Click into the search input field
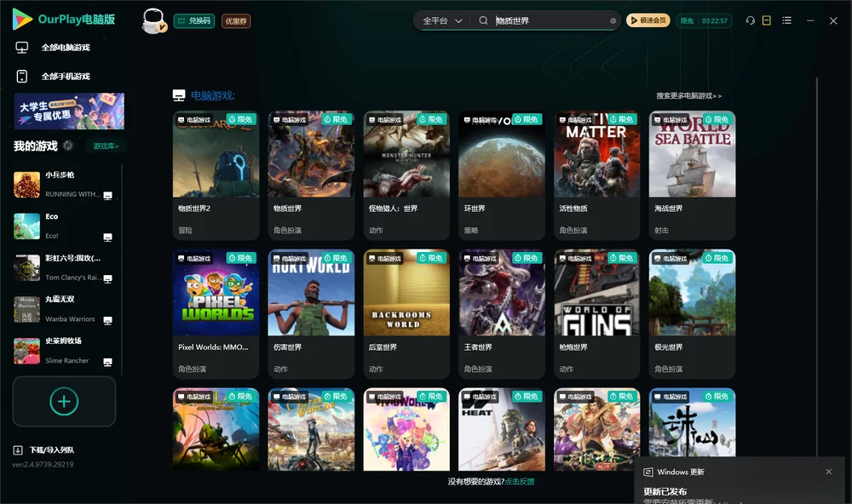 (551, 20)
